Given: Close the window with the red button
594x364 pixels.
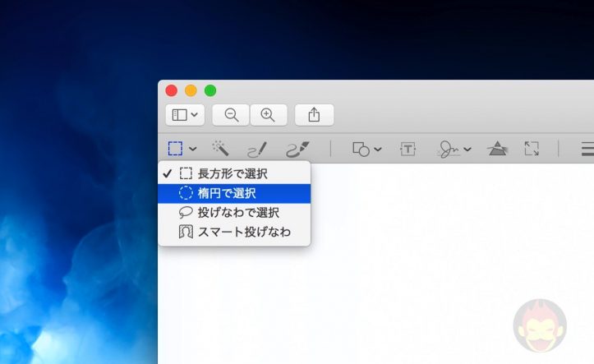Looking at the screenshot, I should pyautogui.click(x=172, y=90).
